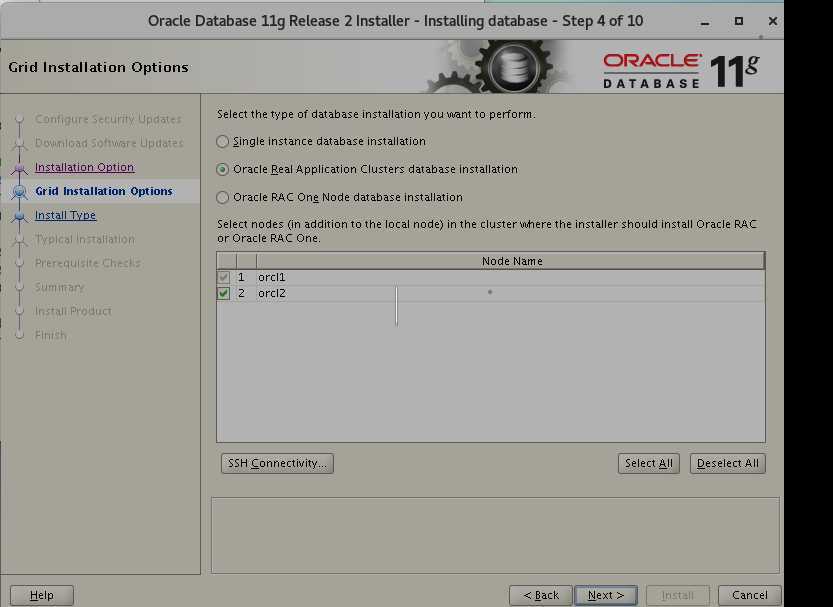Jump to Installation Option step
Viewport: 833px width, 607px height.
pos(84,167)
